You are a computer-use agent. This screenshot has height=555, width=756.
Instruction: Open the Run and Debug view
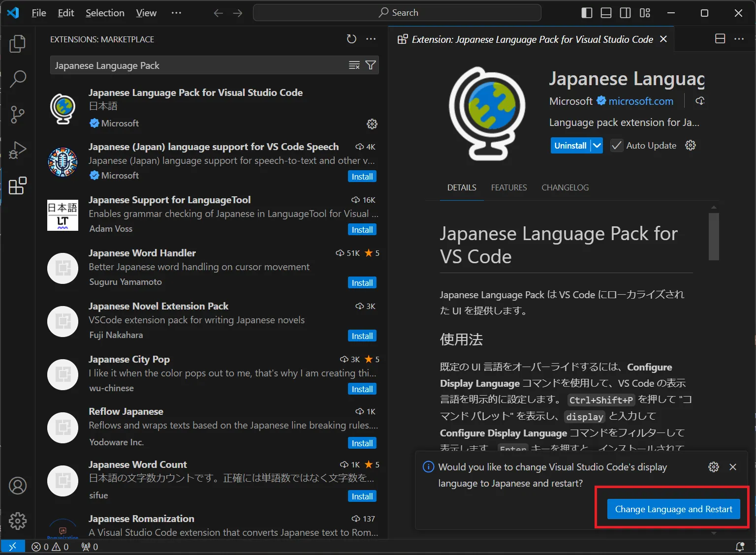pyautogui.click(x=18, y=150)
